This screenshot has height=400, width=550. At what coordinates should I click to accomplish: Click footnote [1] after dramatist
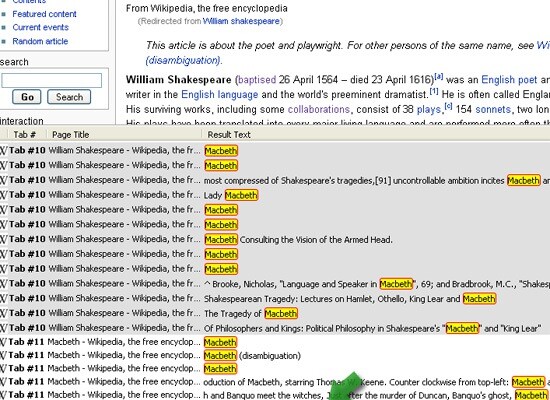pos(434,91)
